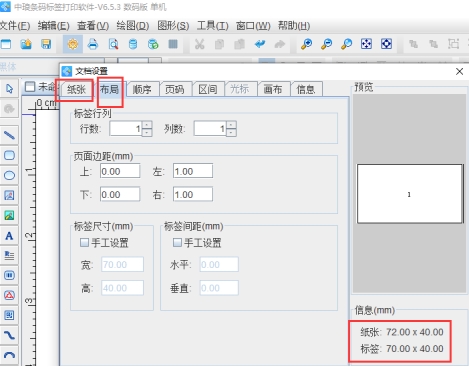Decrease the column count spinner
This screenshot has height=367, width=469.
(231, 132)
